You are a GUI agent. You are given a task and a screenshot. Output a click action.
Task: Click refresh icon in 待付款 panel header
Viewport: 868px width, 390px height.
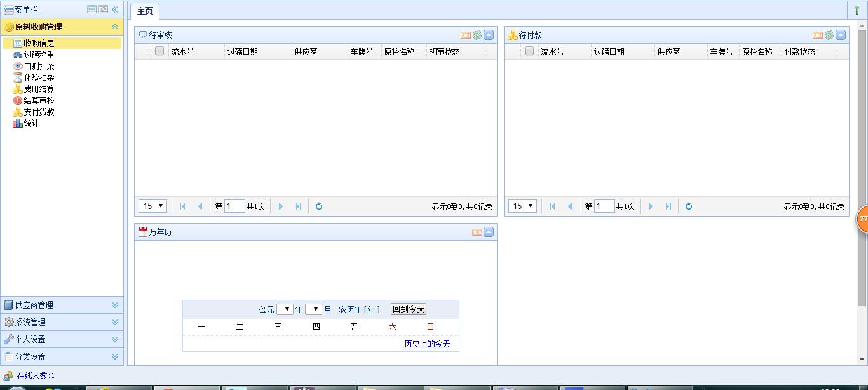click(829, 35)
